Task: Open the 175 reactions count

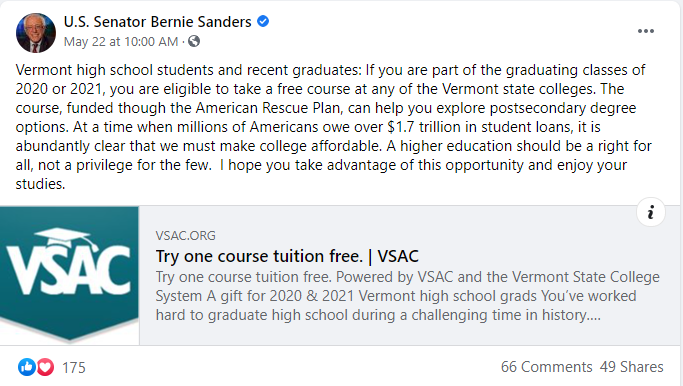Action: [74, 368]
